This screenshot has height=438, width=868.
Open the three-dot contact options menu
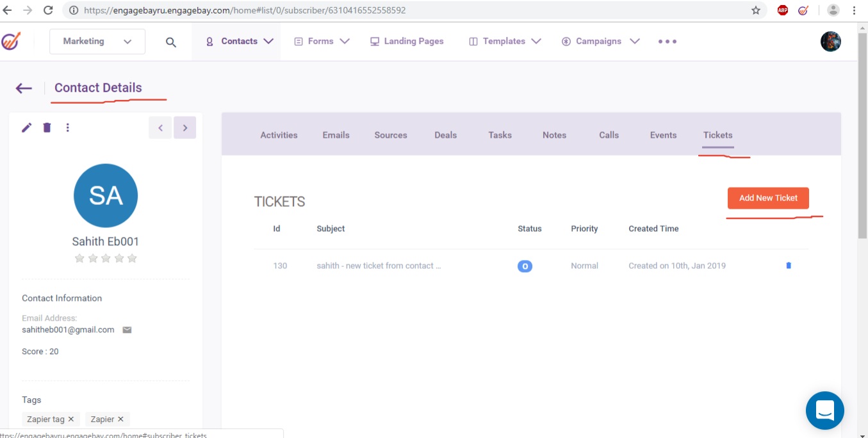click(x=68, y=127)
